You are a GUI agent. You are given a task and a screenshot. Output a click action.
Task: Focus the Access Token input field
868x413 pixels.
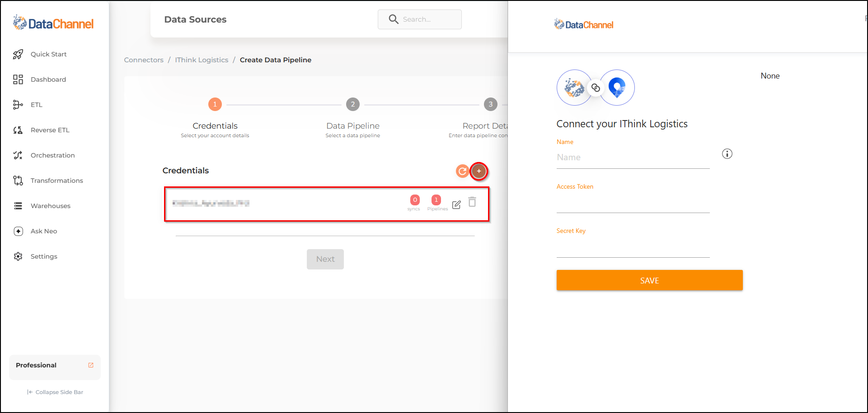point(633,202)
